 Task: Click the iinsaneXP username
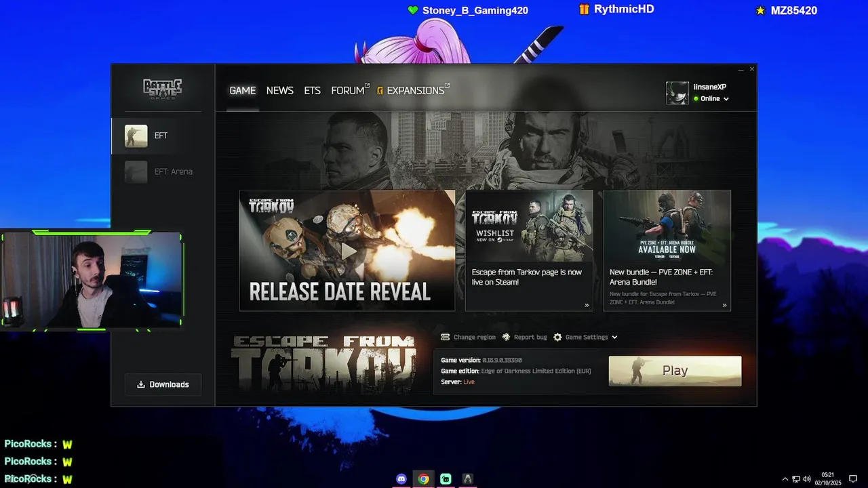pos(710,87)
